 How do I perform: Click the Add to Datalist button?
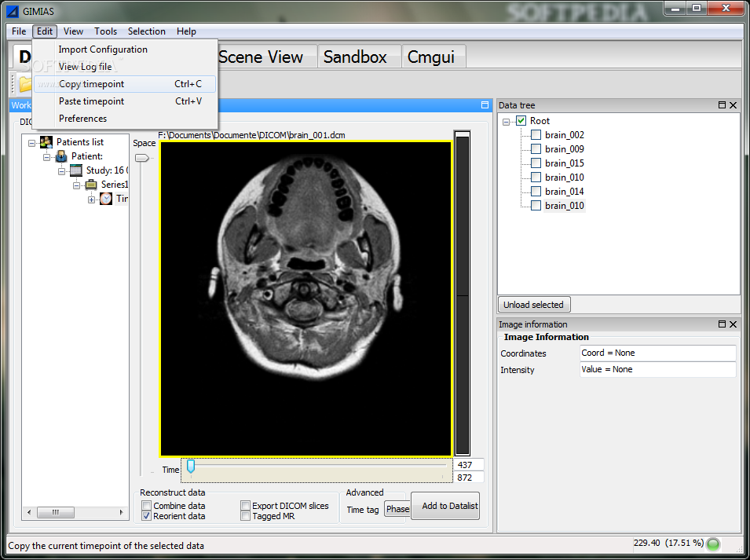(445, 506)
